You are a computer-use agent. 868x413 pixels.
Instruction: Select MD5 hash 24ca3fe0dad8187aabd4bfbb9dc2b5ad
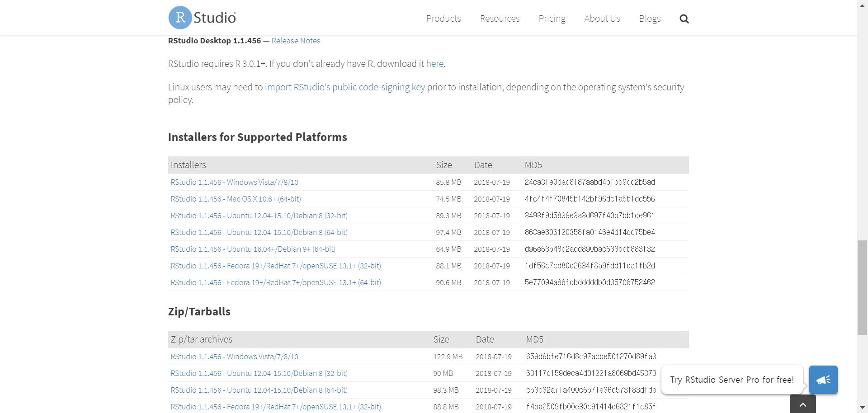coord(590,182)
